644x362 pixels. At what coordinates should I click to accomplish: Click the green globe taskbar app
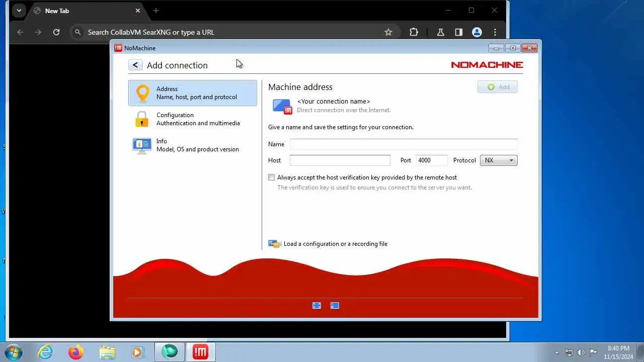pos(170,352)
